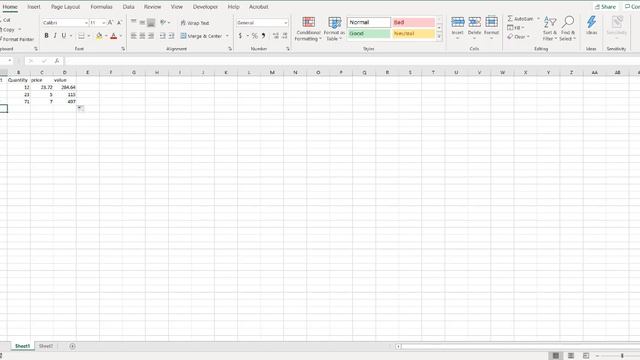Decrease font size
This screenshot has height=360, width=640.
[x=119, y=22]
